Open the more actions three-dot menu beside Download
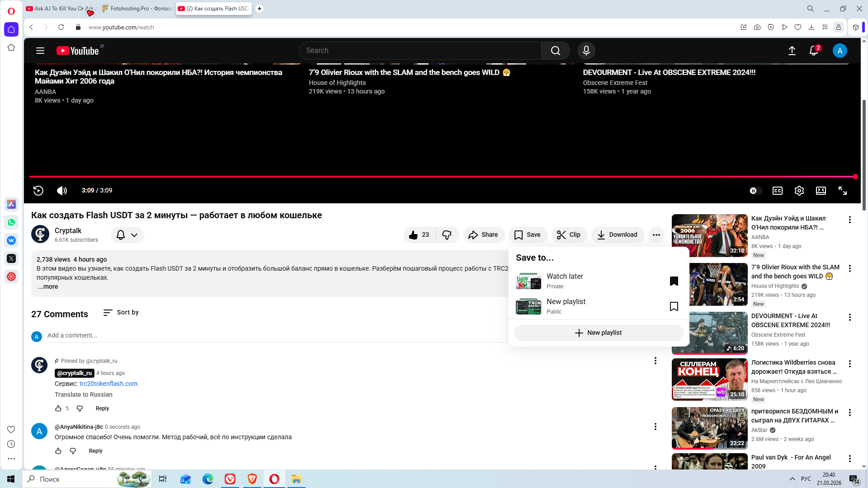Screen dimensions: 868x488 tap(656, 235)
